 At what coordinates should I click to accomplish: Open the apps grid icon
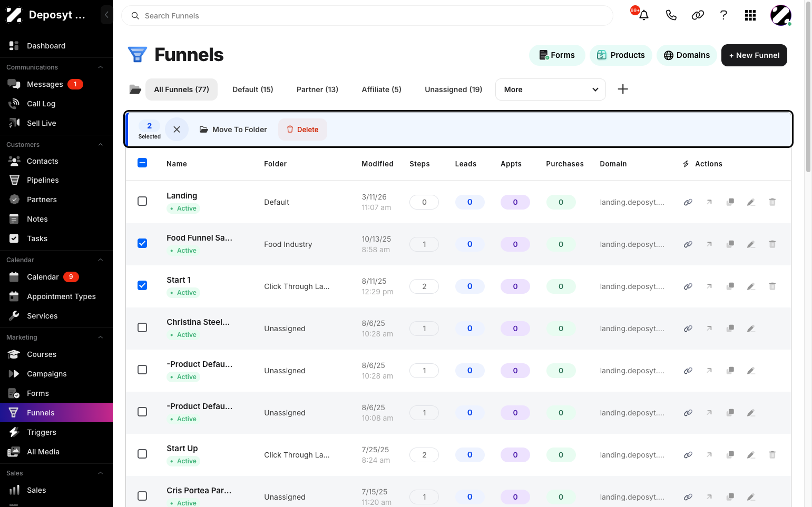click(750, 15)
